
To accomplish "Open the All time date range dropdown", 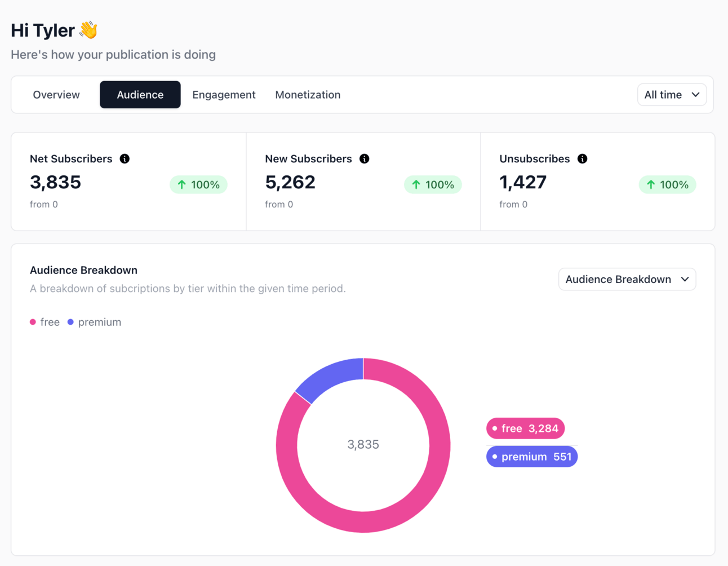I will (672, 95).
